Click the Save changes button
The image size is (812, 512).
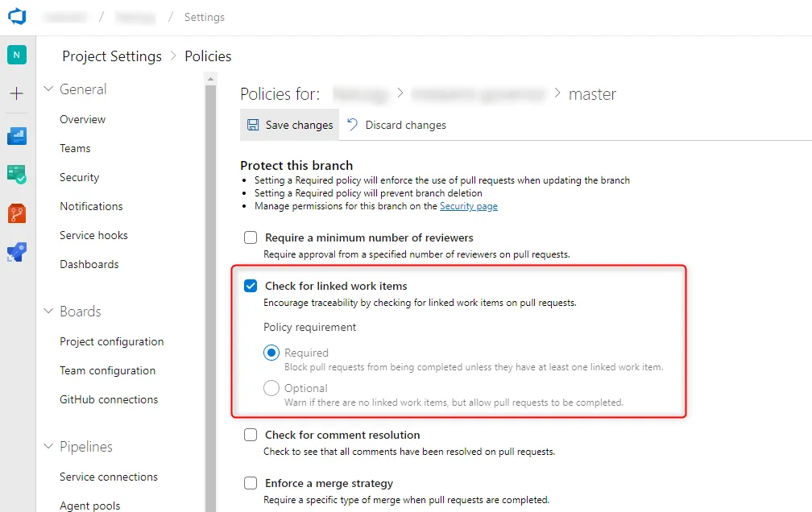pos(290,125)
